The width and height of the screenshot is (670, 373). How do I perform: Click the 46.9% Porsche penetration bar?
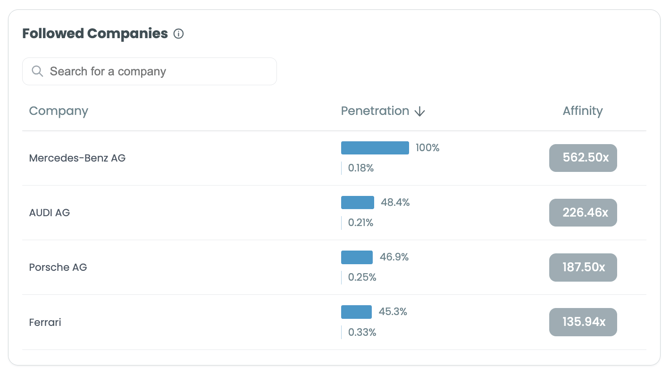(x=357, y=257)
